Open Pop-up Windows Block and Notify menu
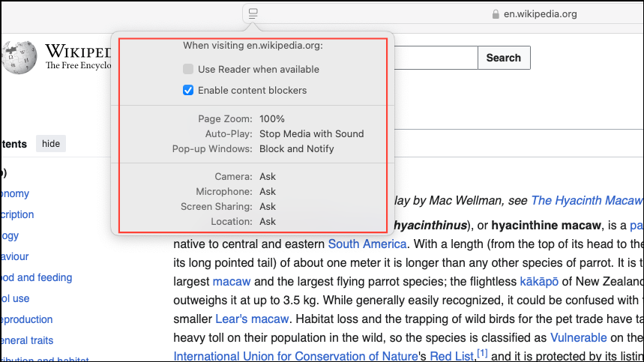The height and width of the screenshot is (362, 644). point(297,148)
